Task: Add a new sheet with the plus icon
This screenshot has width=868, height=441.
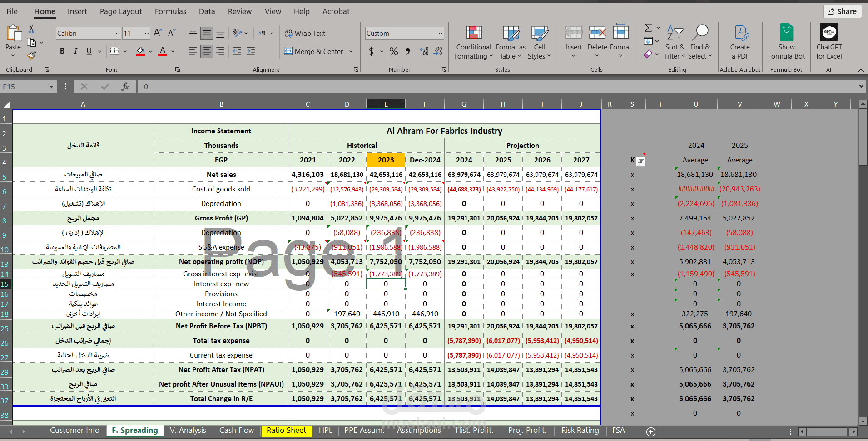Action: click(651, 431)
